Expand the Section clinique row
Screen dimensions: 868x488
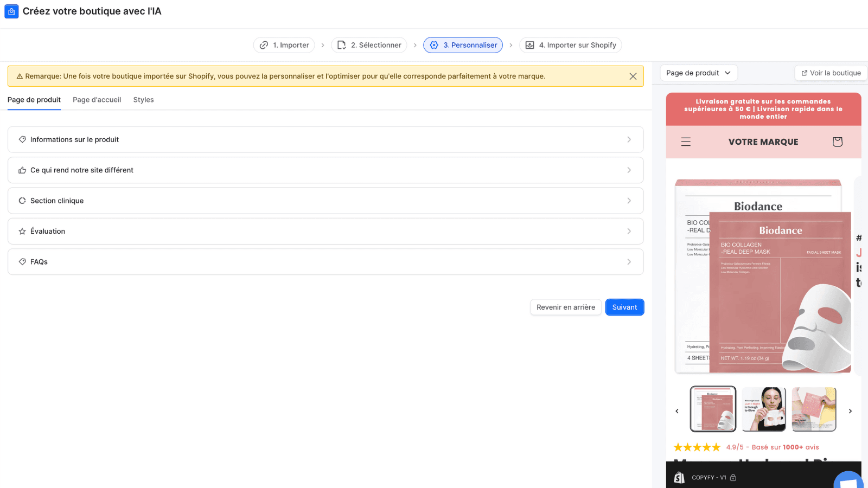click(325, 201)
